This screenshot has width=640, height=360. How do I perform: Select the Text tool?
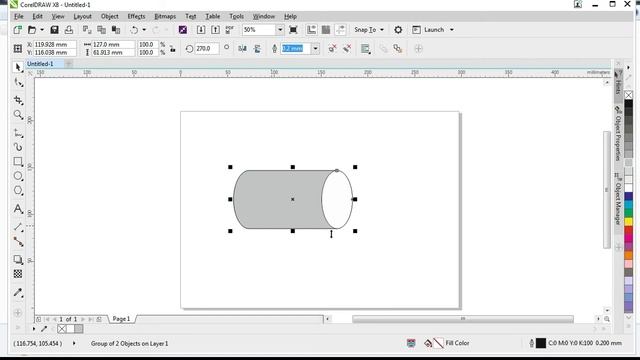click(x=18, y=209)
